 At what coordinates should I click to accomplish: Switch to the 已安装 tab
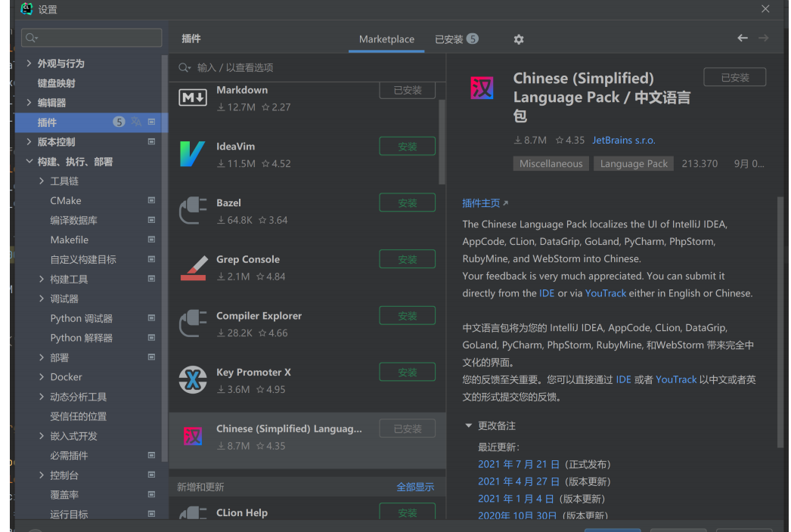pos(457,39)
